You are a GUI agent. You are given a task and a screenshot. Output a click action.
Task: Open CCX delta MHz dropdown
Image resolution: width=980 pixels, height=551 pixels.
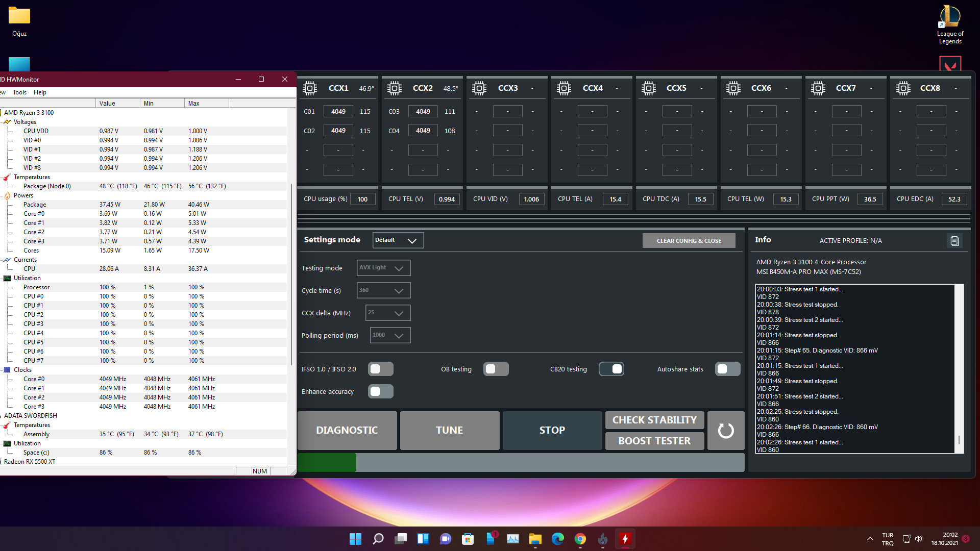pos(388,313)
